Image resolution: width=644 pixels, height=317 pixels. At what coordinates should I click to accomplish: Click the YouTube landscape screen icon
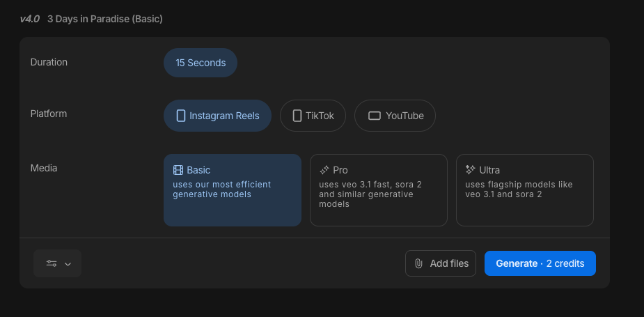tap(375, 116)
